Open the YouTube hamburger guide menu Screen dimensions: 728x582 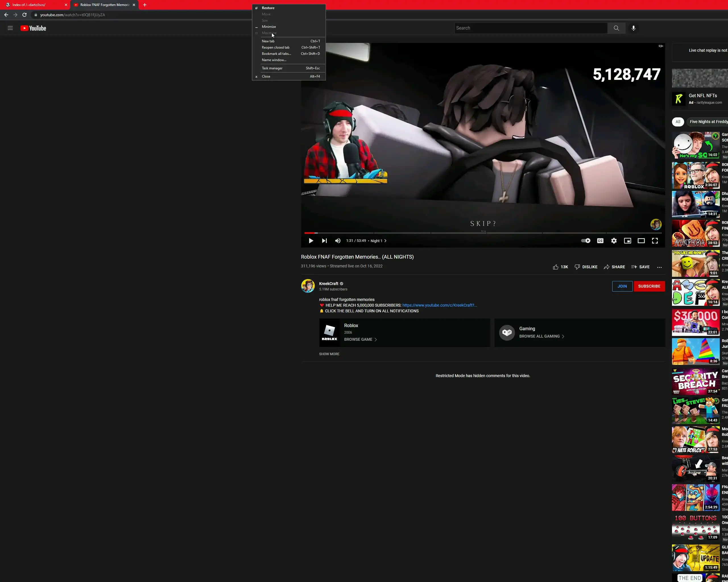tap(10, 28)
